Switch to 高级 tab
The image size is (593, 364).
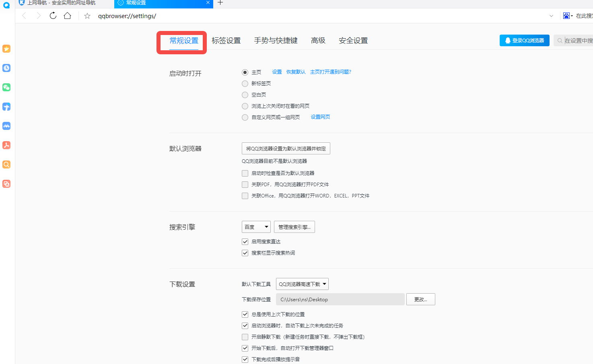tap(318, 41)
